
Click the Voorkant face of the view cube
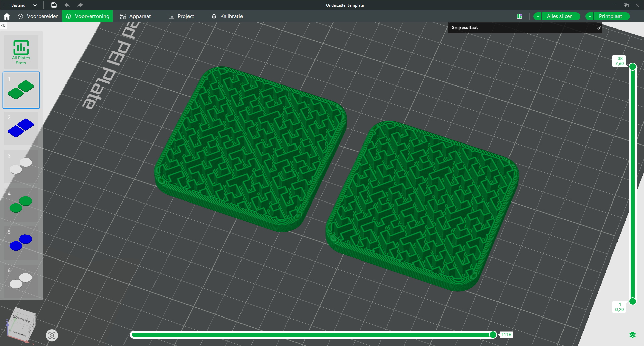[x=17, y=332]
